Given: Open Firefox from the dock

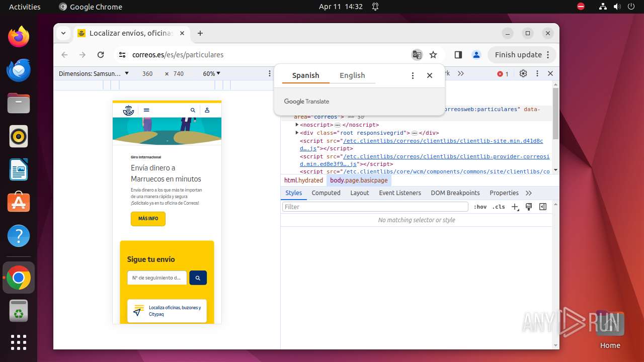Looking at the screenshot, I should pos(19,37).
